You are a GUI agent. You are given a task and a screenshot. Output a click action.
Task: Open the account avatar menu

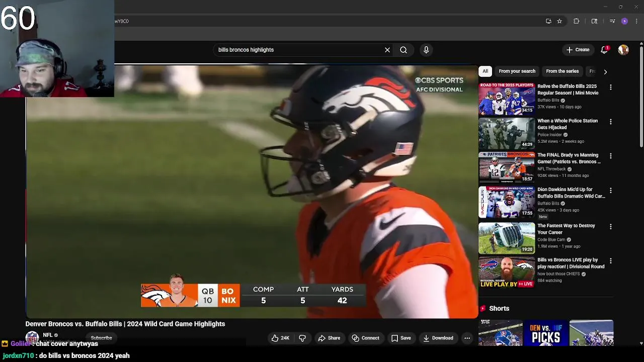coord(623,50)
